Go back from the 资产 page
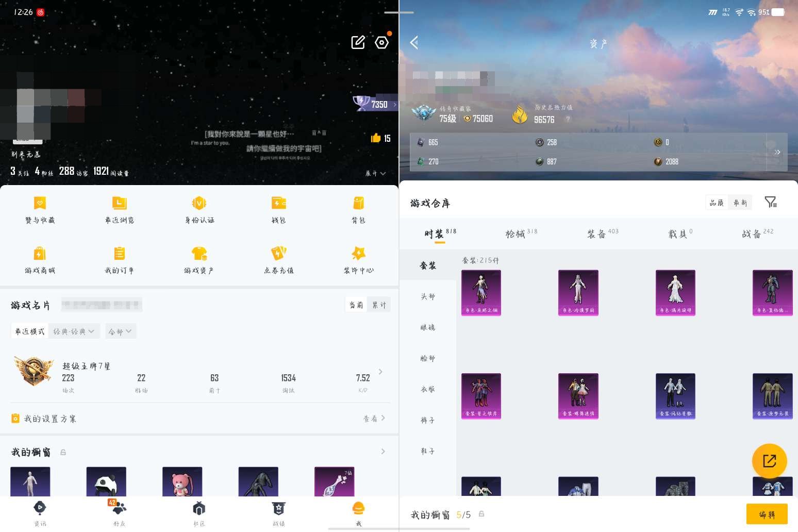 pyautogui.click(x=414, y=42)
